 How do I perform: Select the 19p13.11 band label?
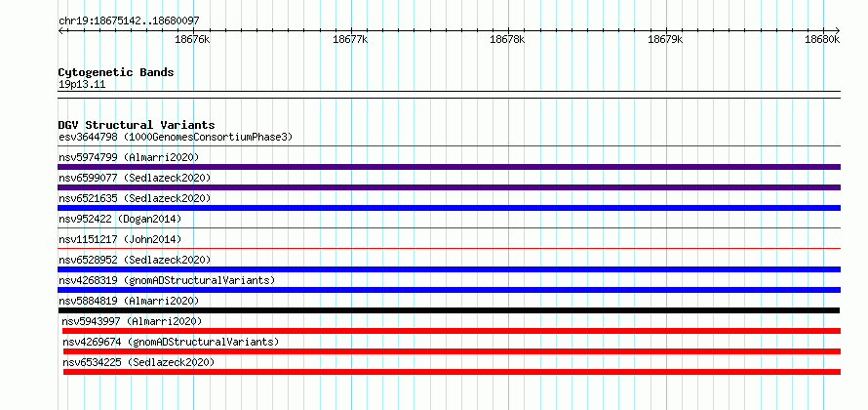click(82, 85)
